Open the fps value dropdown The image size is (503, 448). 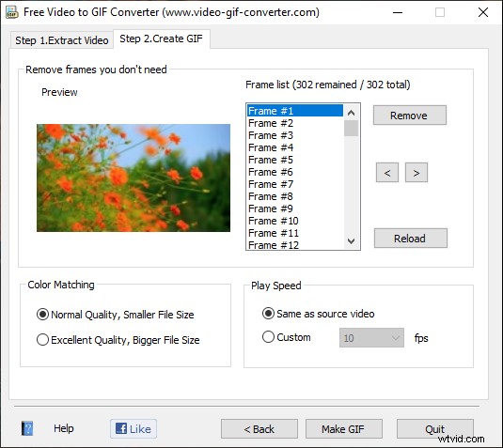coord(371,338)
